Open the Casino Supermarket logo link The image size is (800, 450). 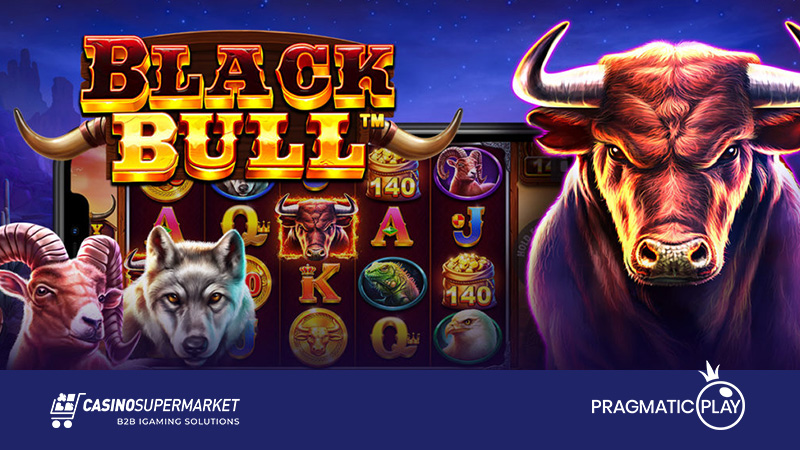point(145,410)
